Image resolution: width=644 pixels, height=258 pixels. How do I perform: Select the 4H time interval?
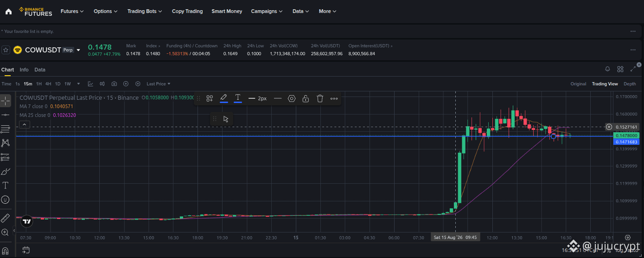pos(48,84)
